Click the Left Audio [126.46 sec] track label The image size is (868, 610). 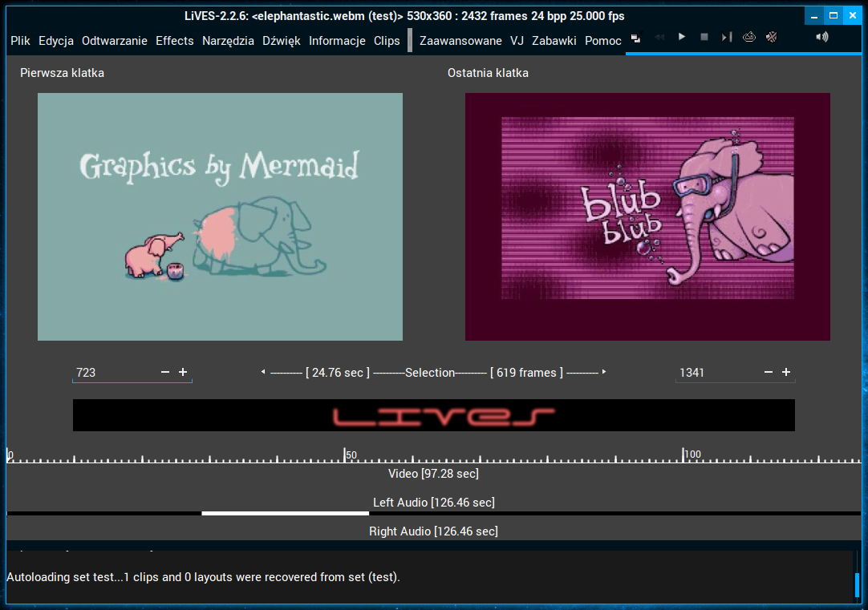pyautogui.click(x=433, y=502)
